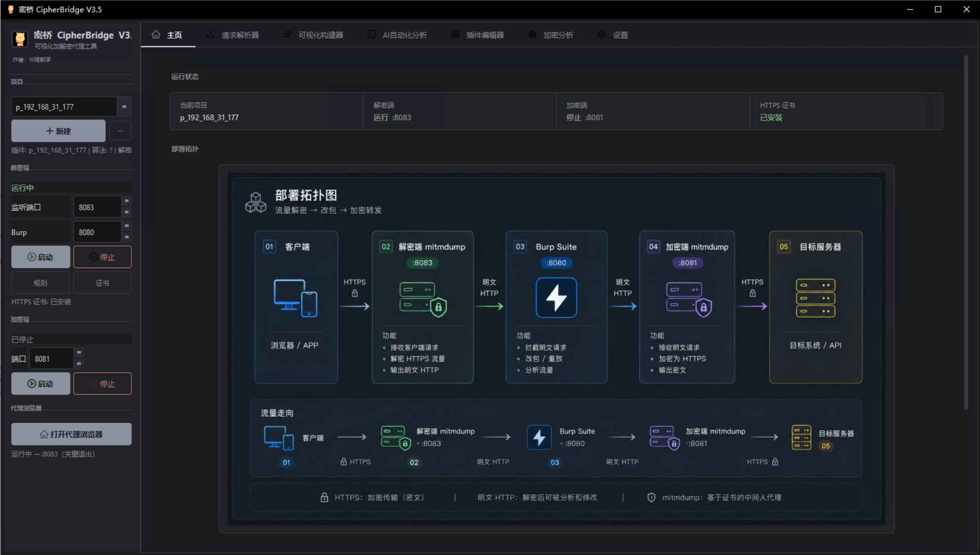Click 启动 in the 加密端 section
The width and height of the screenshot is (980, 555).
point(41,384)
